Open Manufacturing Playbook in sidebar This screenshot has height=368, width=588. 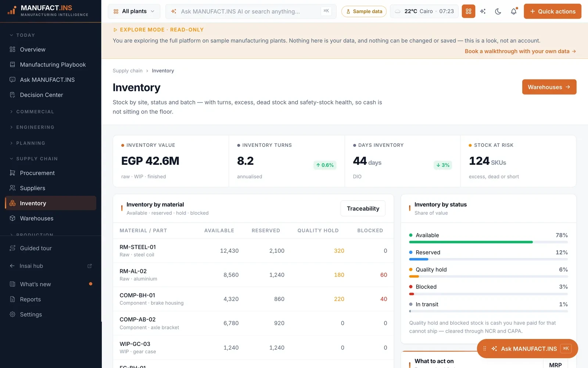tap(51, 64)
